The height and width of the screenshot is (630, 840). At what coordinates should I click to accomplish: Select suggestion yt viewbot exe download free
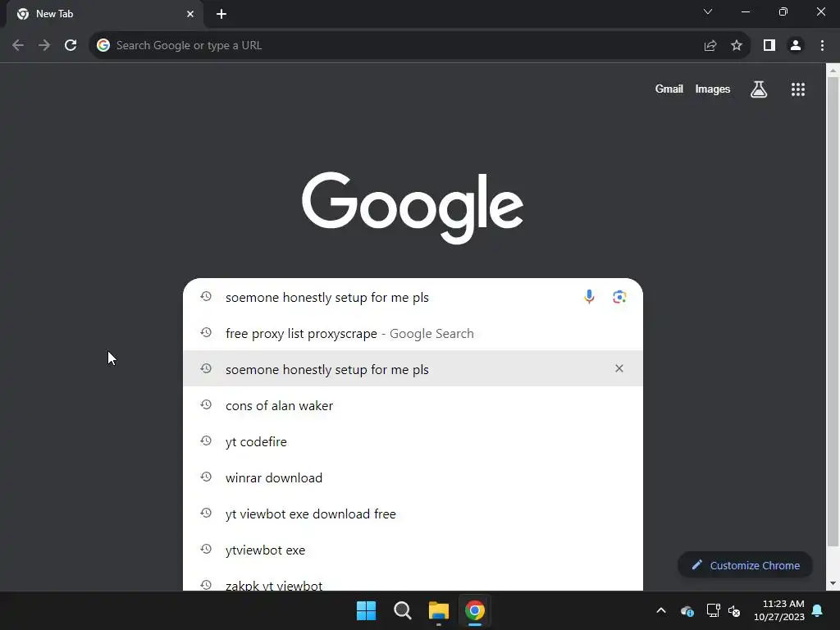pyautogui.click(x=413, y=514)
